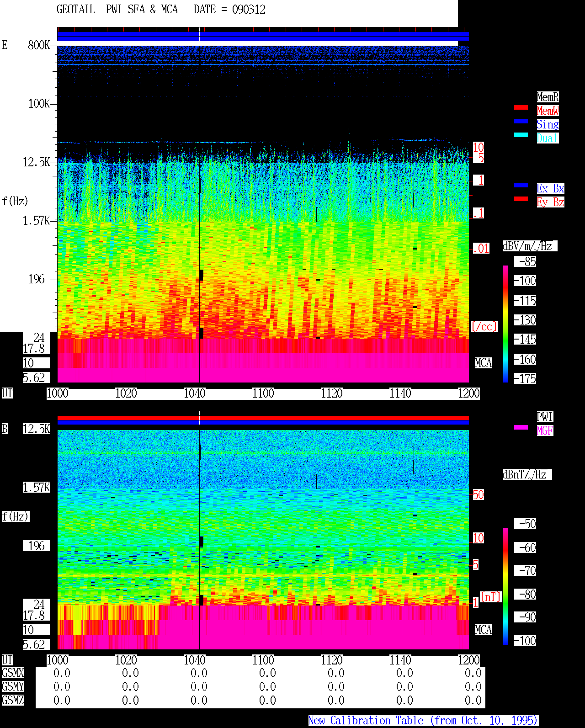Click the 1120 UT label under the B spectrogram
Viewport: 585px width, 728px height.
click(x=332, y=660)
